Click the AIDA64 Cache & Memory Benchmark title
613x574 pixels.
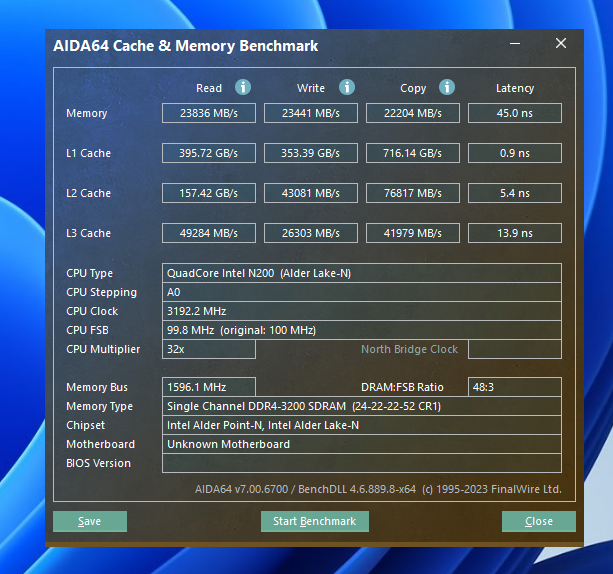click(x=185, y=46)
